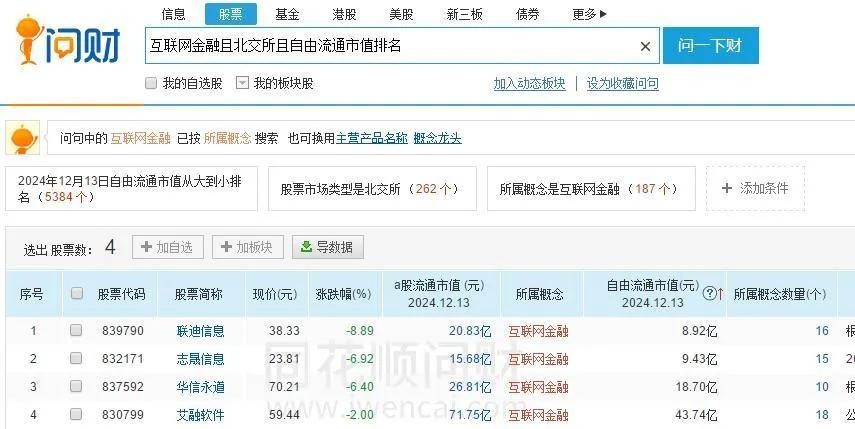Click the robot mascot icon beside the query hint
Viewport: 855px width, 429px height.
(x=22, y=137)
